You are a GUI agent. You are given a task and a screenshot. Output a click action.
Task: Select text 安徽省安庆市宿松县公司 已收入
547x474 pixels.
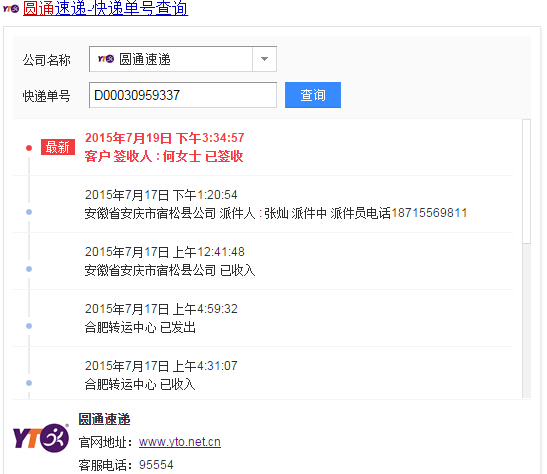tap(170, 270)
